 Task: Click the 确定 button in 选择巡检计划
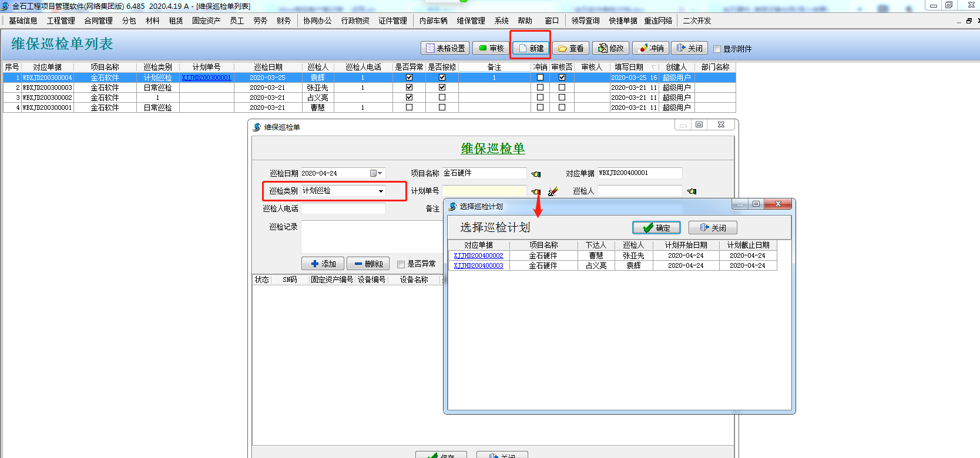tap(656, 228)
